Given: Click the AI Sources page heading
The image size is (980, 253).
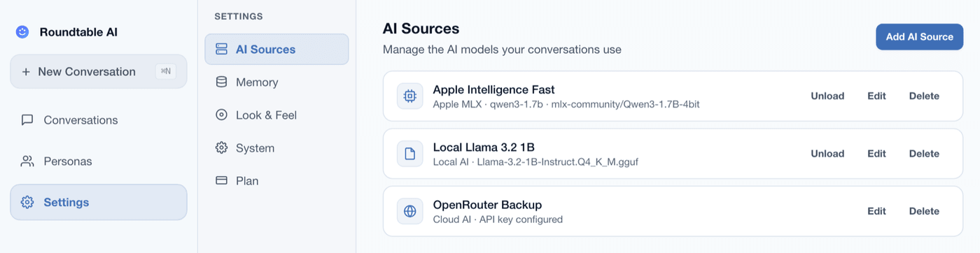Looking at the screenshot, I should [421, 29].
